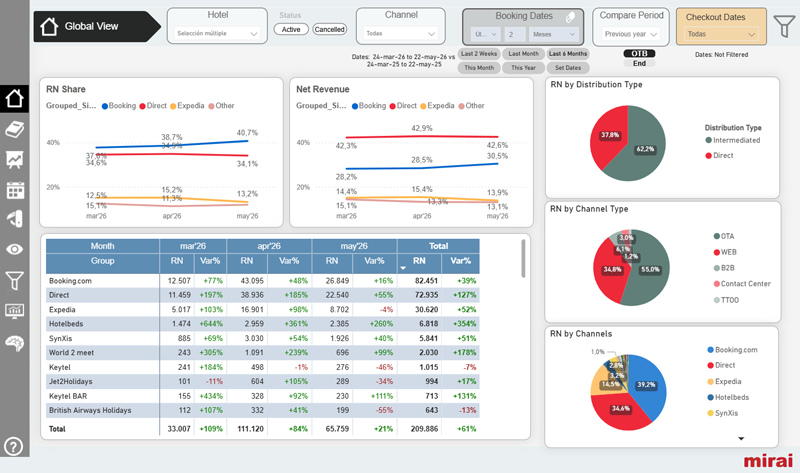Toggle the Cancelled status filter

[329, 30]
